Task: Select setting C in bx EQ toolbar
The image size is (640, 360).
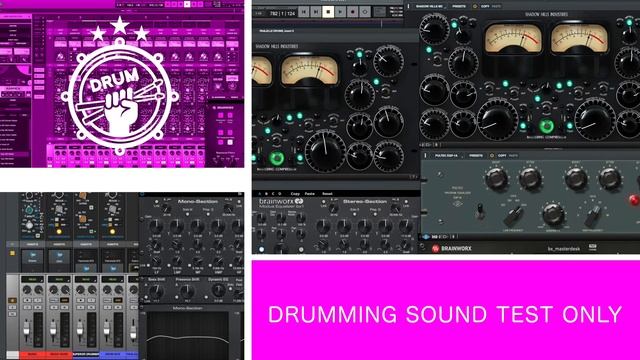Action: (273, 193)
